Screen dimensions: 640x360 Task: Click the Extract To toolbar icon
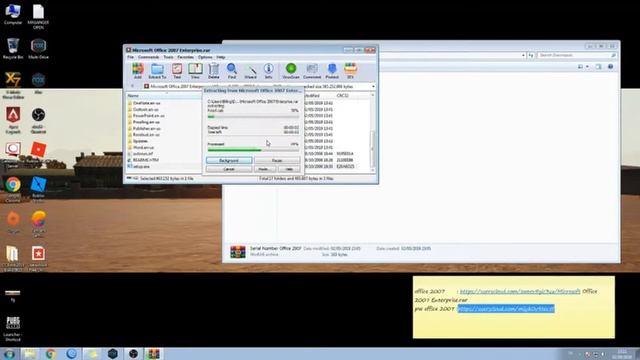[x=157, y=71]
